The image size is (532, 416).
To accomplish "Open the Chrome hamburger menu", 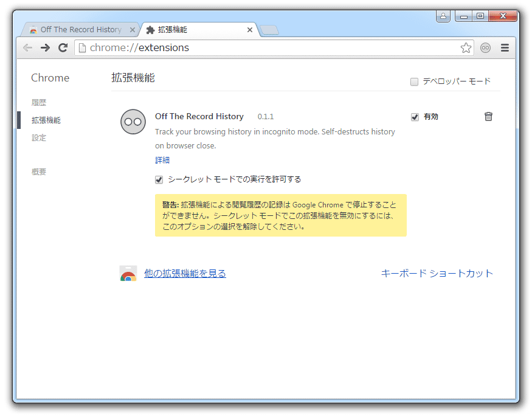I will 505,48.
